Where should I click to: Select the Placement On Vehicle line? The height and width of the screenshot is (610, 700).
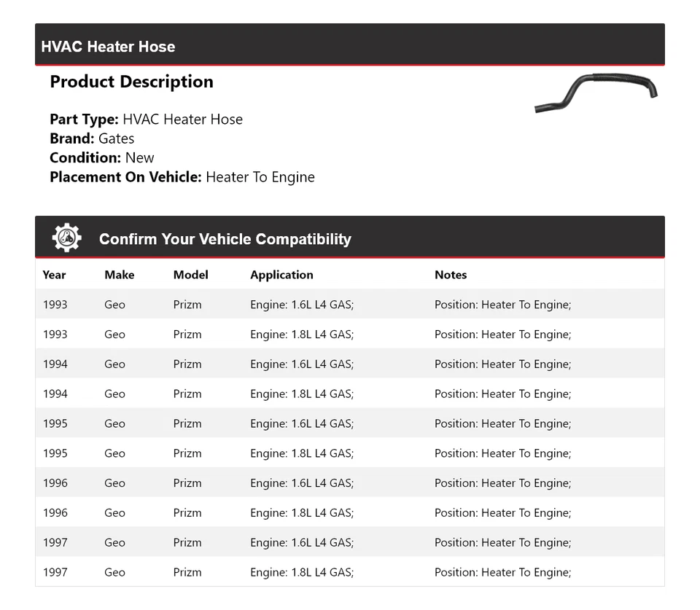point(182,177)
